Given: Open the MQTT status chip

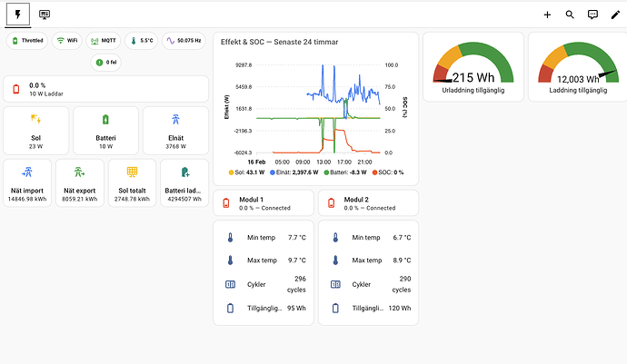Looking at the screenshot, I should click(104, 41).
